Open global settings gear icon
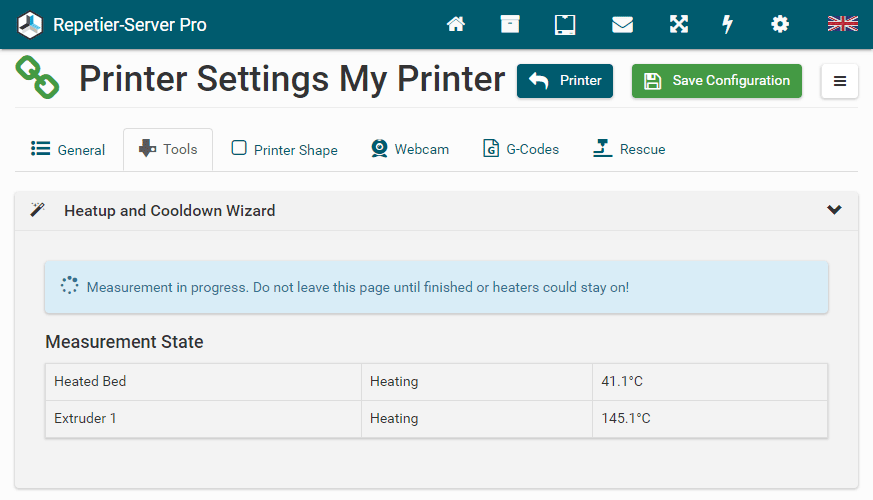The height and width of the screenshot is (500, 873). (x=780, y=25)
